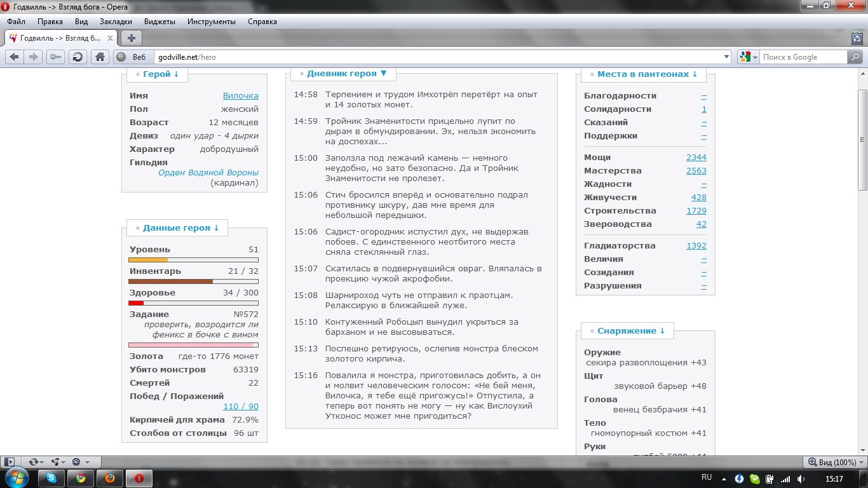This screenshot has height=488, width=868.
Task: Open the Opera Link sync icon
Action: coord(35,462)
